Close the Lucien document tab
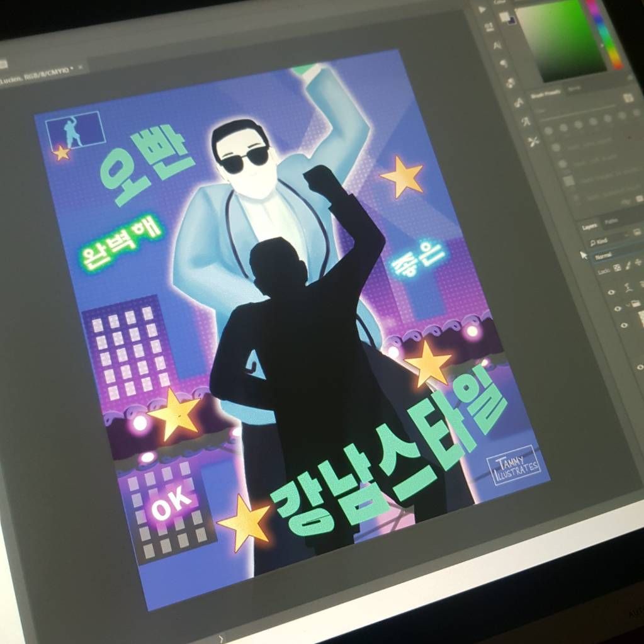Screen dimensions: 644x644 tap(81, 67)
